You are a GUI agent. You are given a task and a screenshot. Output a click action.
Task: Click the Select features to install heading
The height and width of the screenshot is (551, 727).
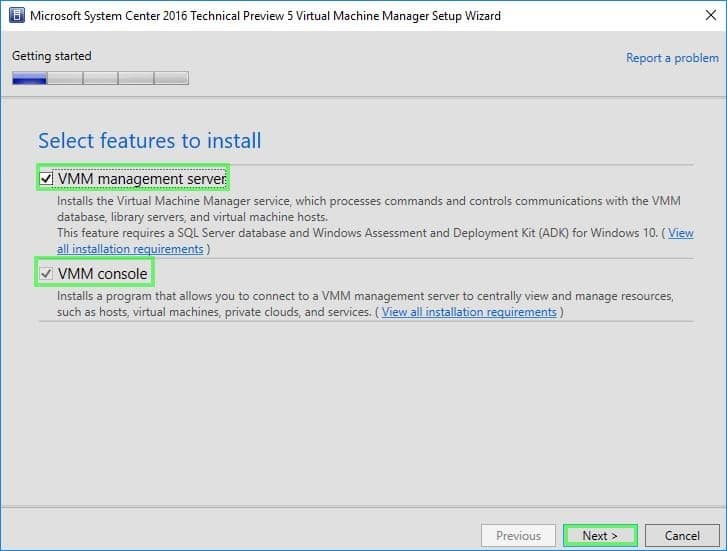point(150,141)
